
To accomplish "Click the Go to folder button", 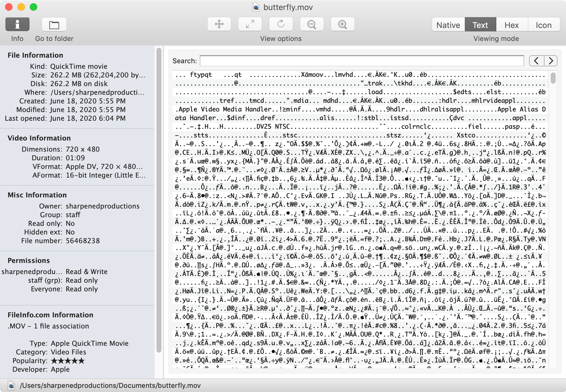I will tap(54, 24).
